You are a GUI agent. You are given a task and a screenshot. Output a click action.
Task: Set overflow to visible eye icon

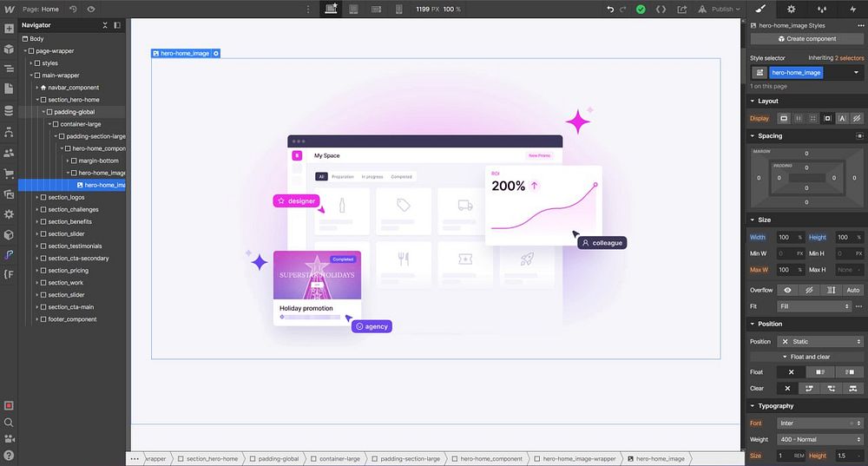788,290
